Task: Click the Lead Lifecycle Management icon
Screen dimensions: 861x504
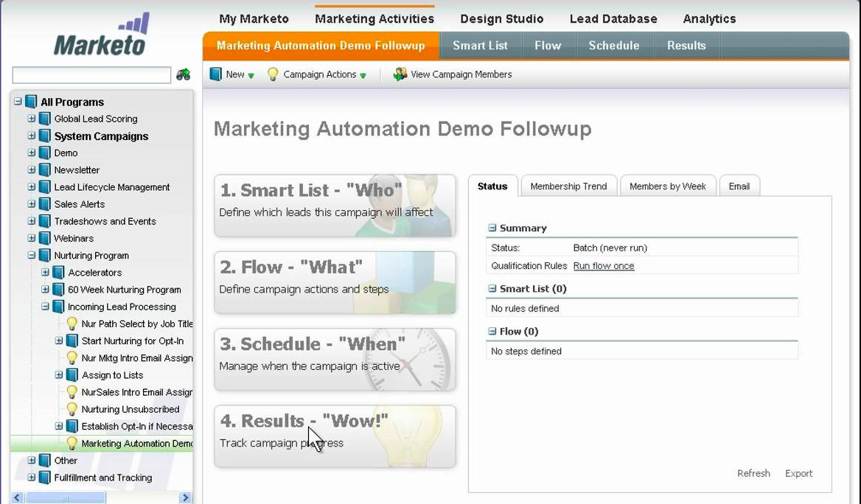Action: [45, 186]
